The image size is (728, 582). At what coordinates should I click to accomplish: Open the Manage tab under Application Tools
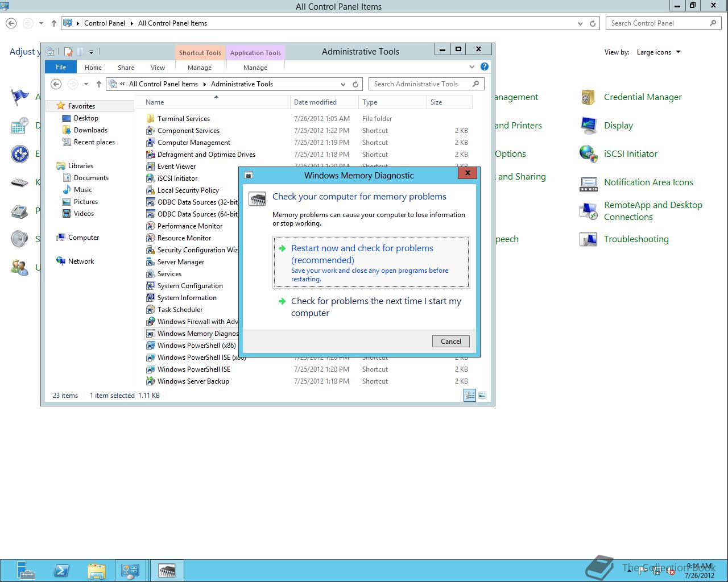[x=255, y=67]
